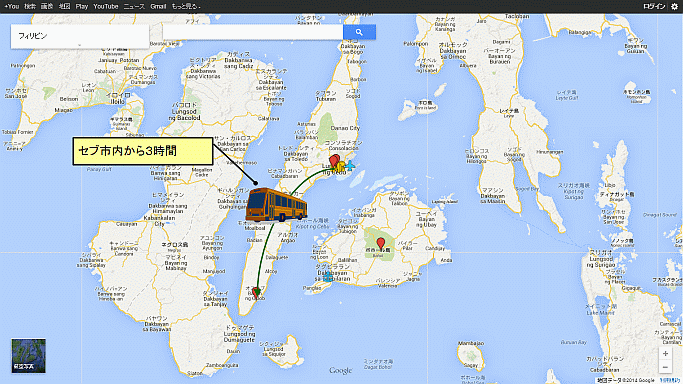Select the red pin at Cebu city
The width and height of the screenshot is (683, 384).
tap(334, 161)
